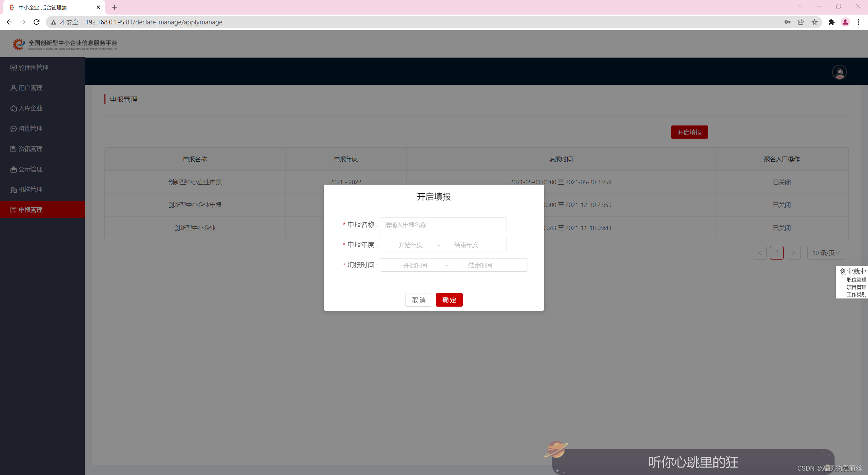Open 用户管理 in the sidebar
The width and height of the screenshot is (868, 475).
pyautogui.click(x=31, y=88)
